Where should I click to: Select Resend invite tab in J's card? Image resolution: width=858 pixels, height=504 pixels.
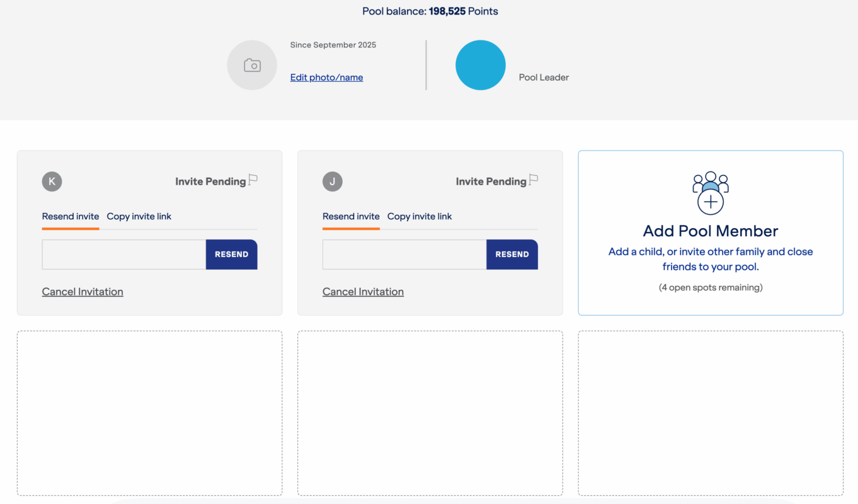(351, 217)
